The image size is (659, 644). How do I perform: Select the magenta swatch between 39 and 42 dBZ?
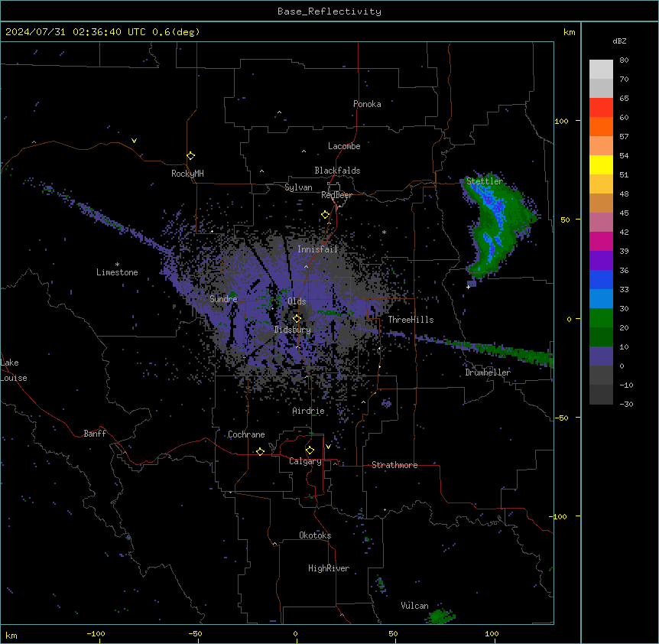[x=601, y=241]
